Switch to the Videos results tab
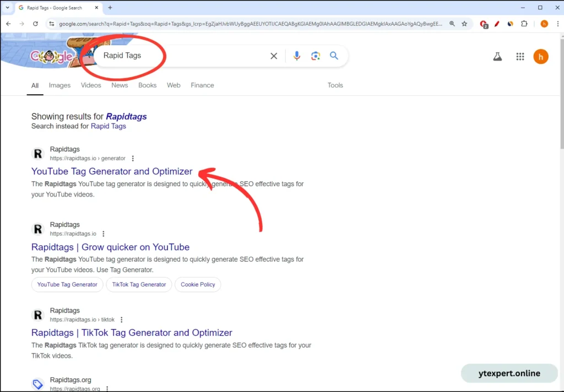Screen dimensions: 564x392 click(x=91, y=85)
